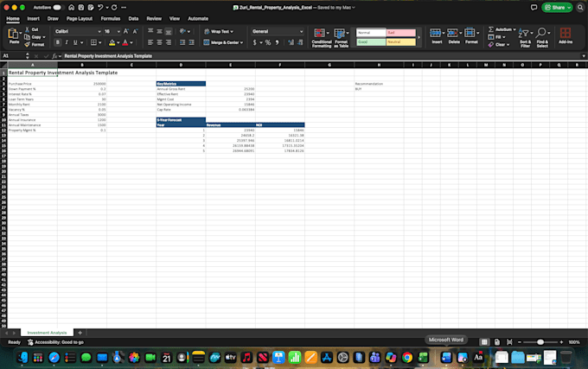Click the Cut scissors icon
The image size is (588, 369).
(28, 29)
